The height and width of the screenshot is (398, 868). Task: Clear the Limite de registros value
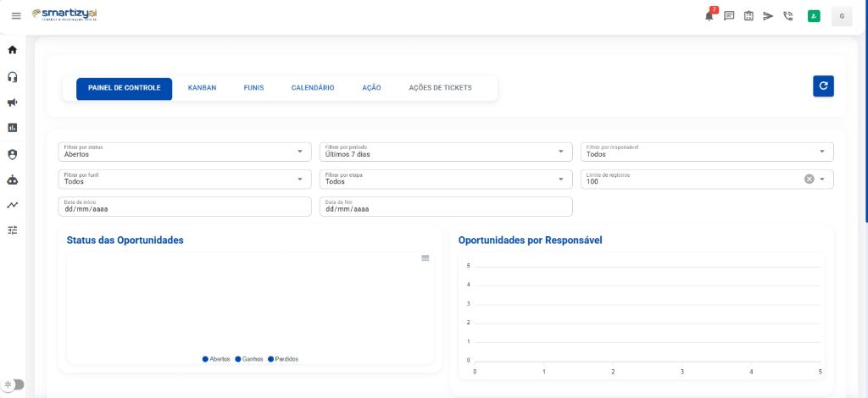coord(809,179)
